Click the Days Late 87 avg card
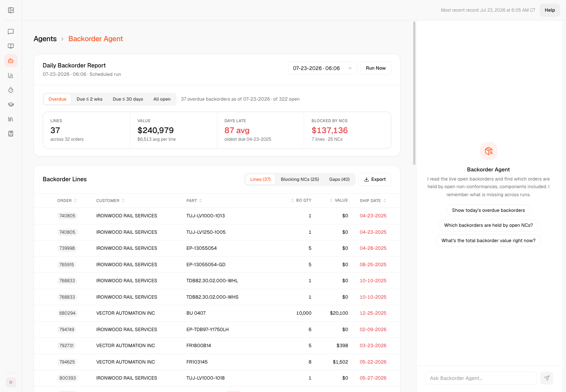Image resolution: width=566 pixels, height=392 pixels. [260, 130]
